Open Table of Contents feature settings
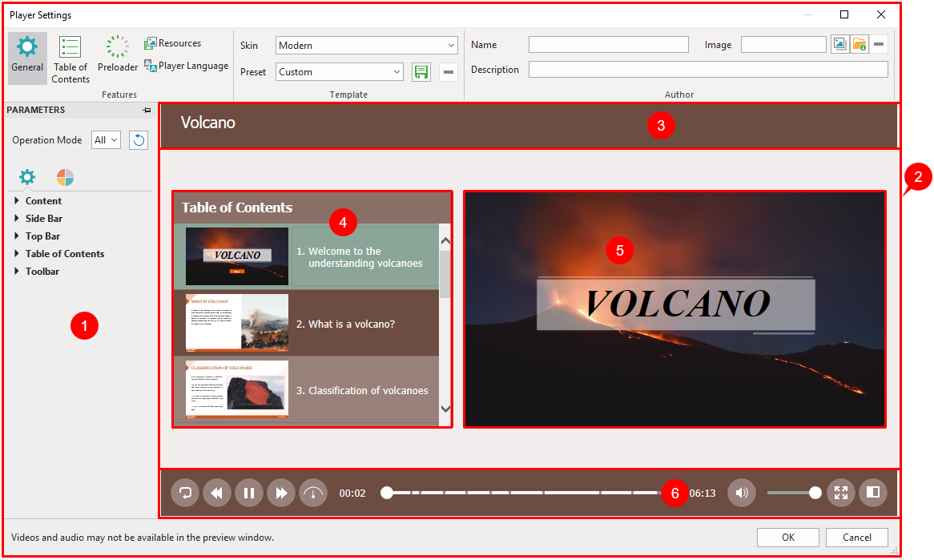This screenshot has height=560, width=934. click(x=70, y=59)
